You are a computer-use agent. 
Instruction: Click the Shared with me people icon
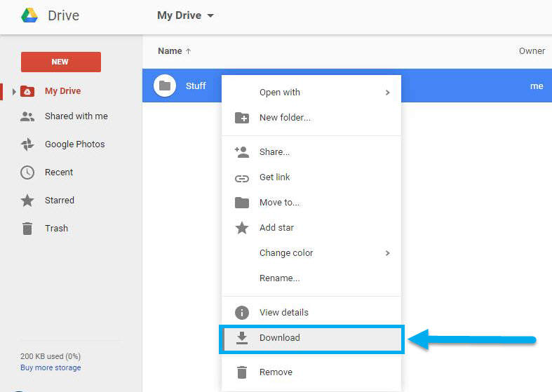pos(27,116)
